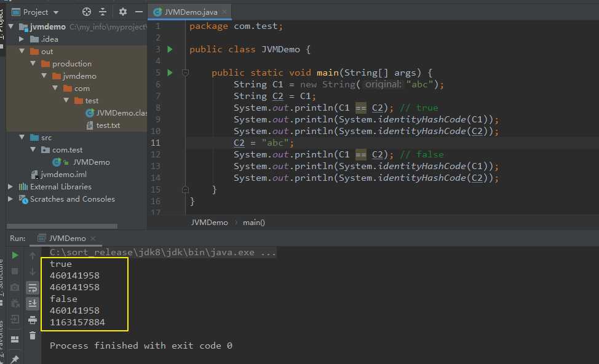The height and width of the screenshot is (364, 599).
Task: Toggle soft-wrap in Run console
Action: tap(33, 288)
